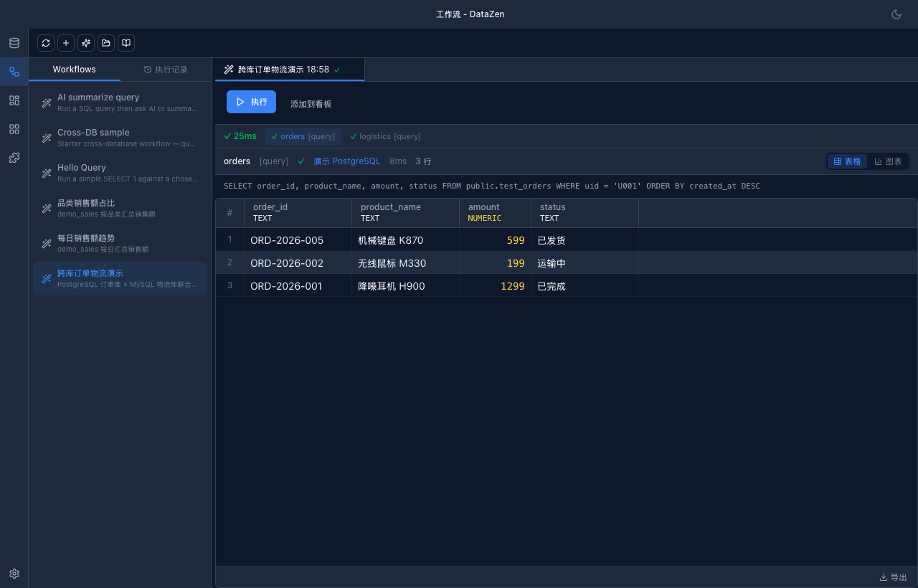Click the 3 行 row count label

423,161
